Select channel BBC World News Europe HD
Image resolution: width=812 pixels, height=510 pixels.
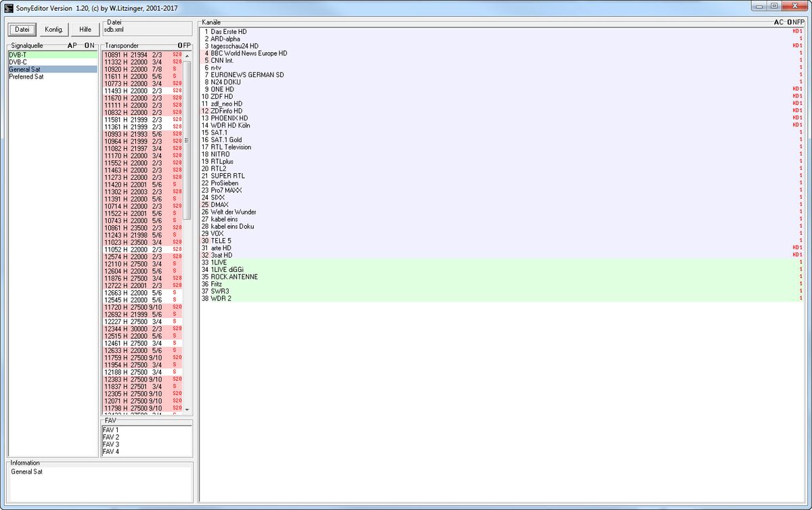pos(502,53)
